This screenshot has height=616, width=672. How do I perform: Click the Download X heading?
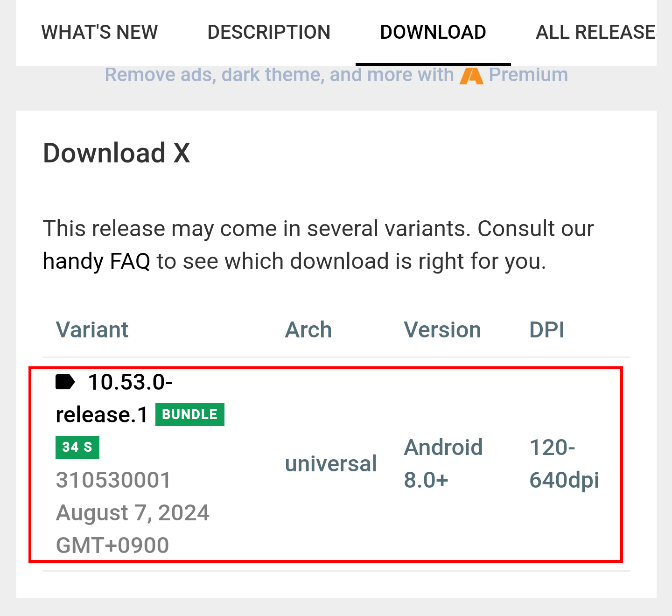click(x=116, y=153)
